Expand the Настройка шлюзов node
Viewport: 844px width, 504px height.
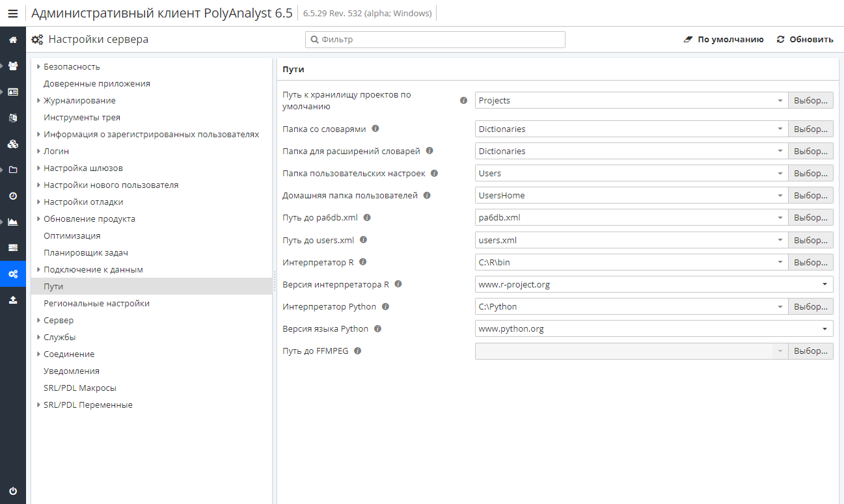point(38,168)
